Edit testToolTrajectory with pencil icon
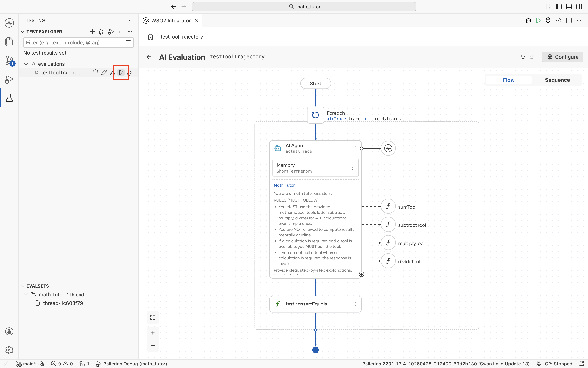This screenshot has width=588, height=368. coord(104,72)
